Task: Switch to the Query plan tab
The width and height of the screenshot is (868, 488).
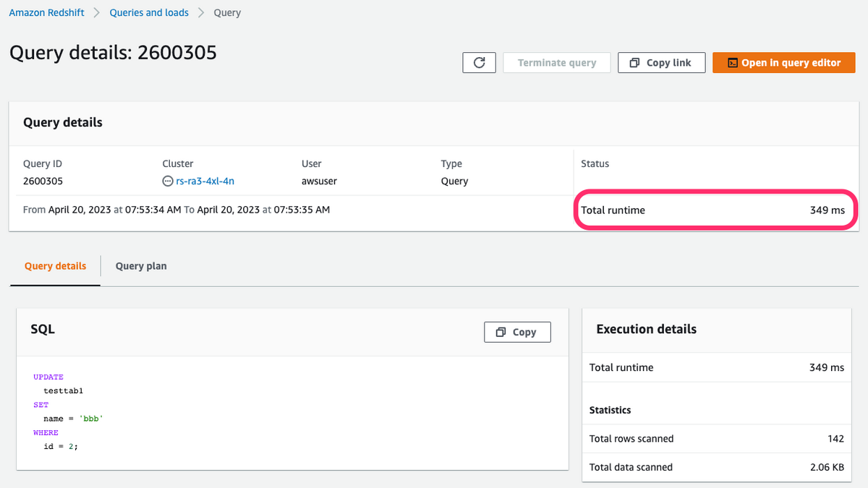Action: (x=141, y=266)
